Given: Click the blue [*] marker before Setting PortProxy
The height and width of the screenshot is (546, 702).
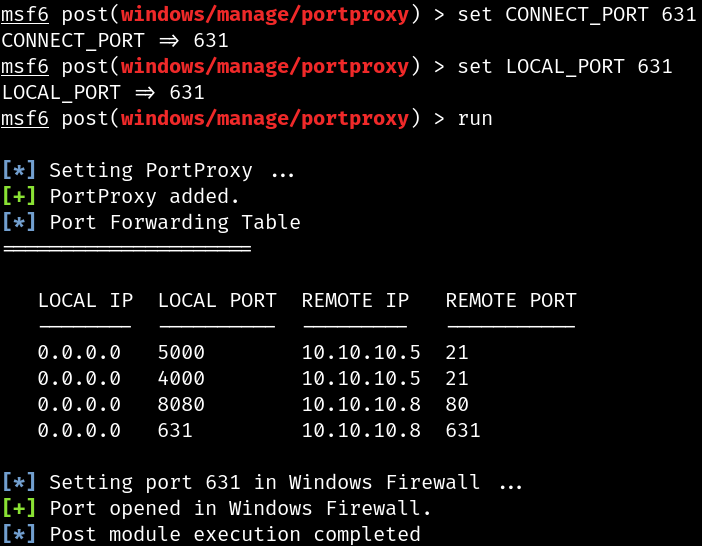Looking at the screenshot, I should (19, 171).
